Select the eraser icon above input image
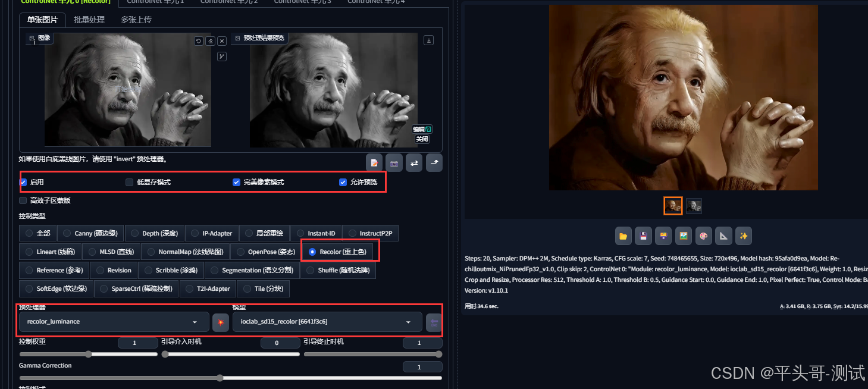This screenshot has height=389, width=868. pos(211,41)
